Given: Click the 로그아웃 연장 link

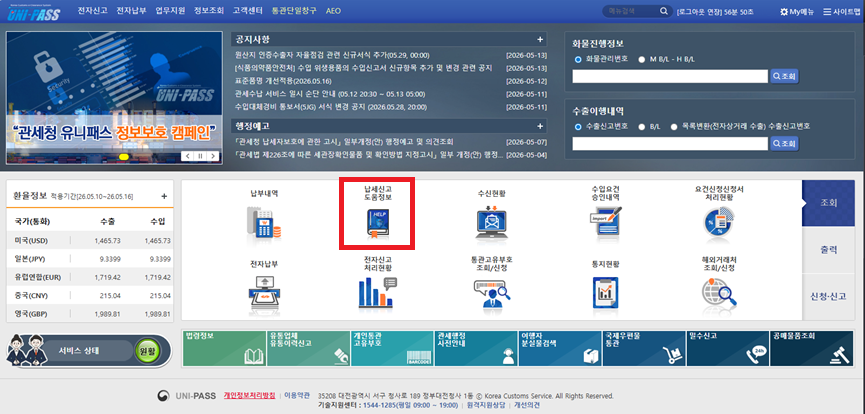Looking at the screenshot, I should coord(700,12).
